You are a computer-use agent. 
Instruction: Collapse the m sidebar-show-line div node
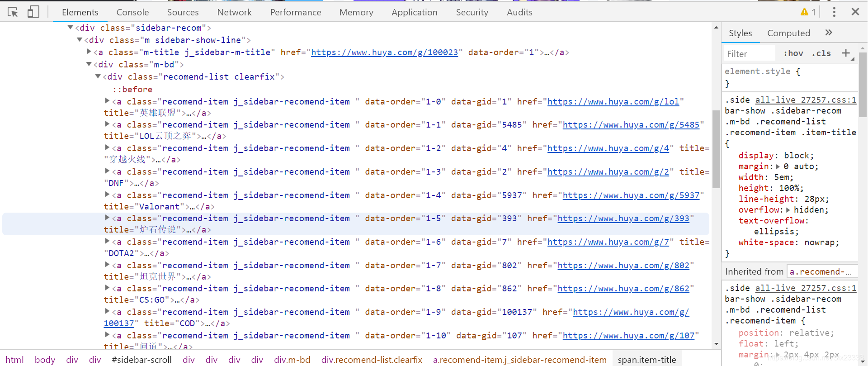pyautogui.click(x=80, y=40)
